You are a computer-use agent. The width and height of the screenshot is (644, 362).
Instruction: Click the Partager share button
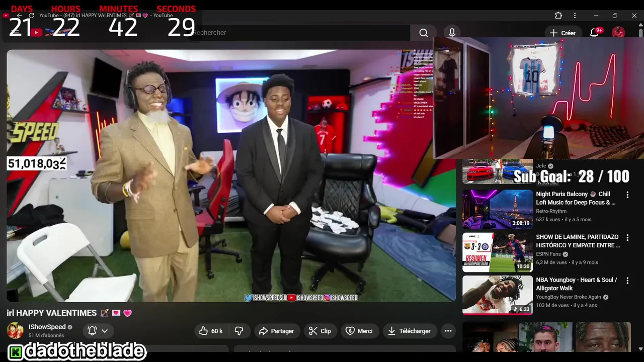(x=276, y=331)
